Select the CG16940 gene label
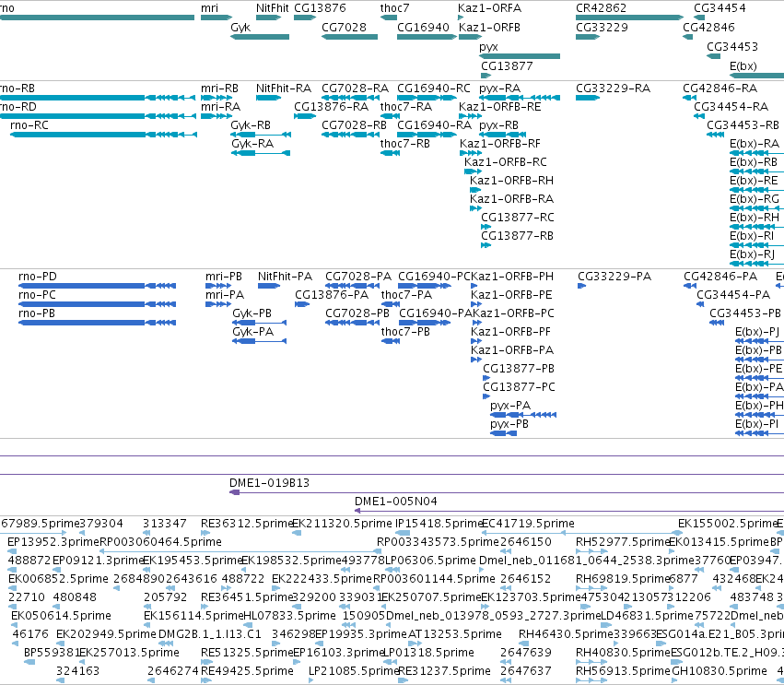784x685 pixels. pyautogui.click(x=423, y=27)
